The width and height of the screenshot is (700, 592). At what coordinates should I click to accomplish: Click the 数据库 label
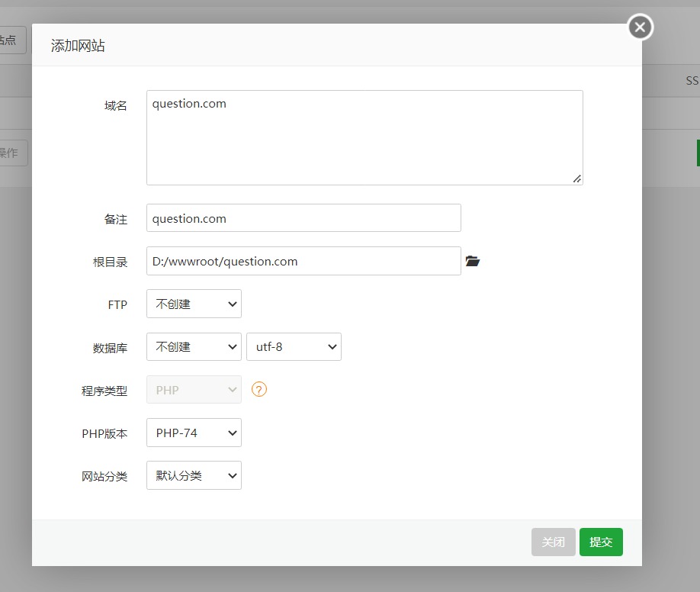(x=110, y=348)
